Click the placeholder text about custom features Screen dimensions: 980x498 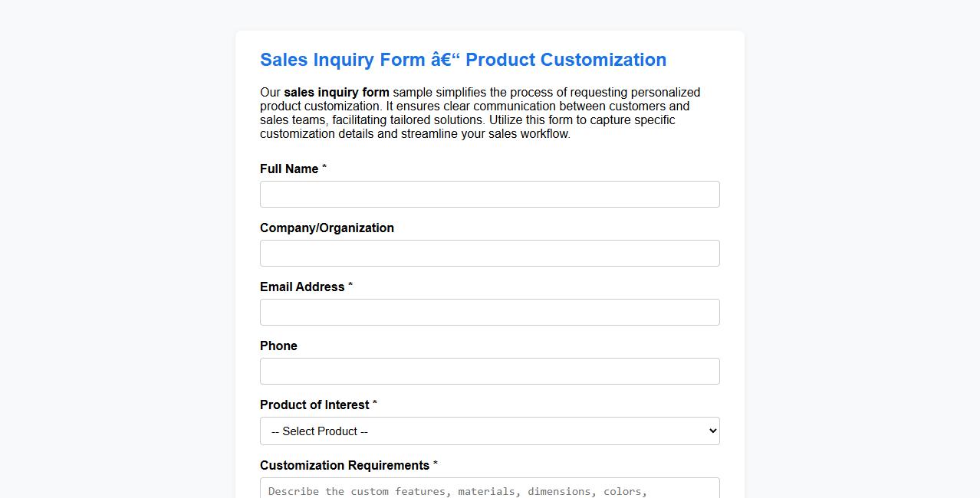[457, 491]
